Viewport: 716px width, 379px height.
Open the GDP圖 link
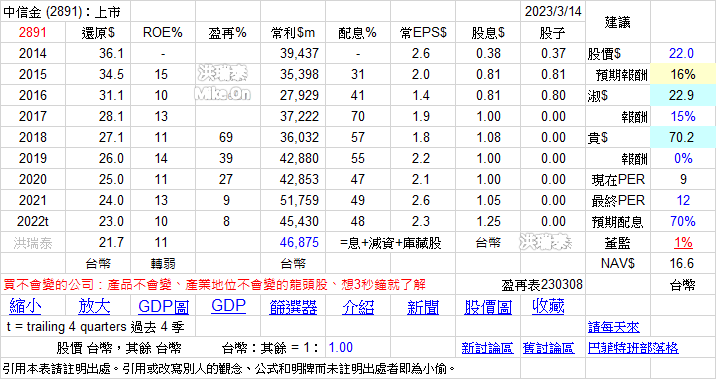coord(163,306)
